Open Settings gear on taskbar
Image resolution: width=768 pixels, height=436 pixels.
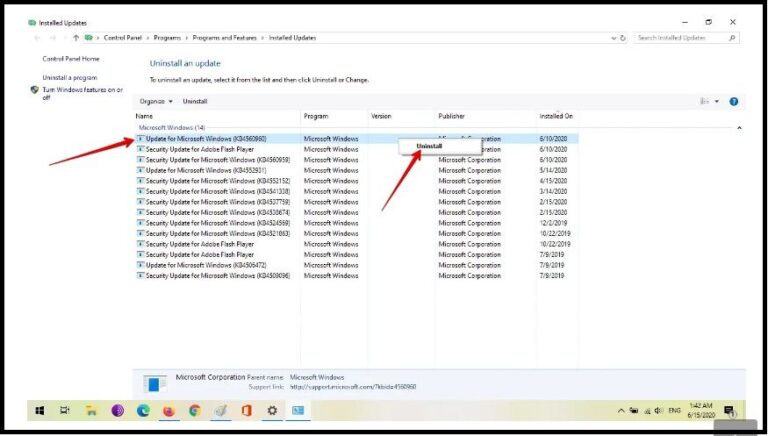pyautogui.click(x=272, y=411)
